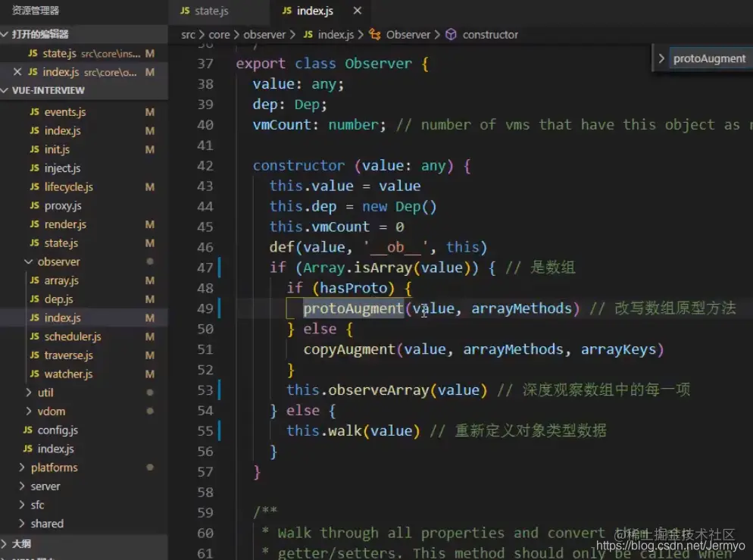Collapse the observer folder

tap(28, 261)
